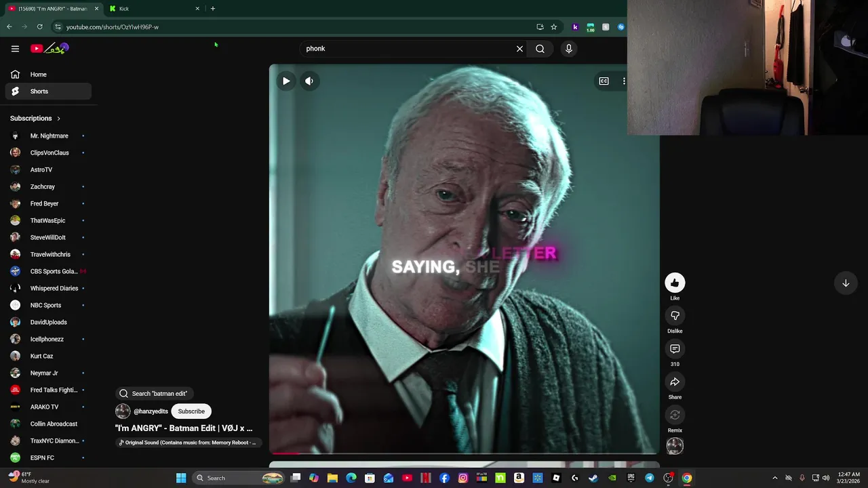The width and height of the screenshot is (868, 488).
Task: Open Instagram from the taskbar
Action: (463, 478)
